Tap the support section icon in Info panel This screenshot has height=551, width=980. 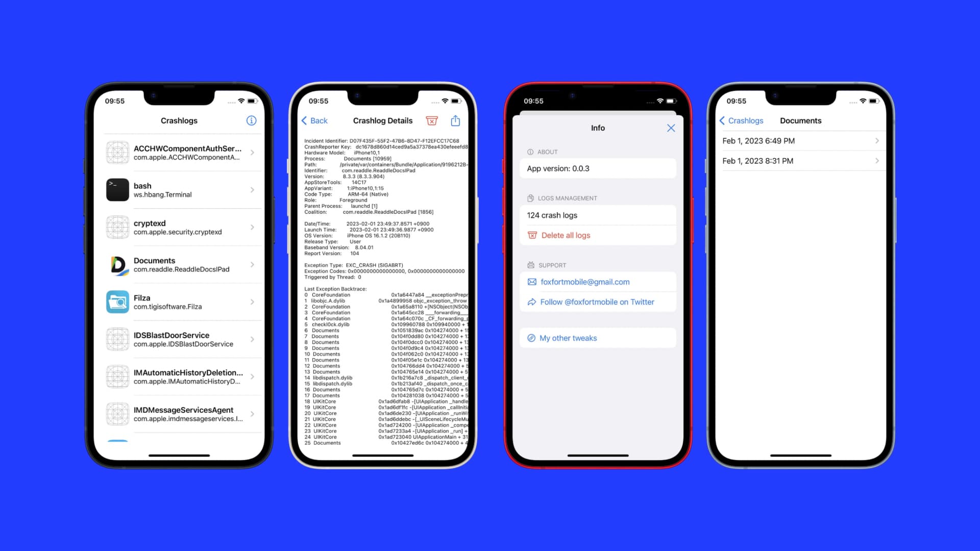pyautogui.click(x=530, y=265)
